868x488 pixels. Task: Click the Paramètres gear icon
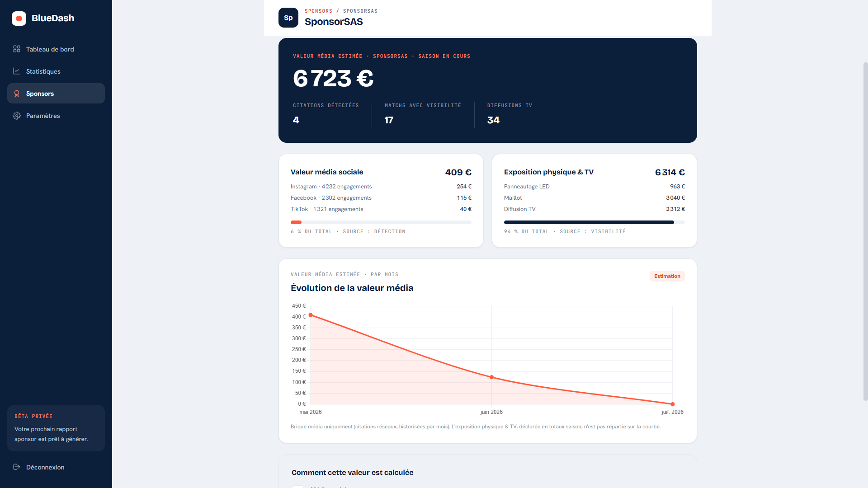[17, 116]
